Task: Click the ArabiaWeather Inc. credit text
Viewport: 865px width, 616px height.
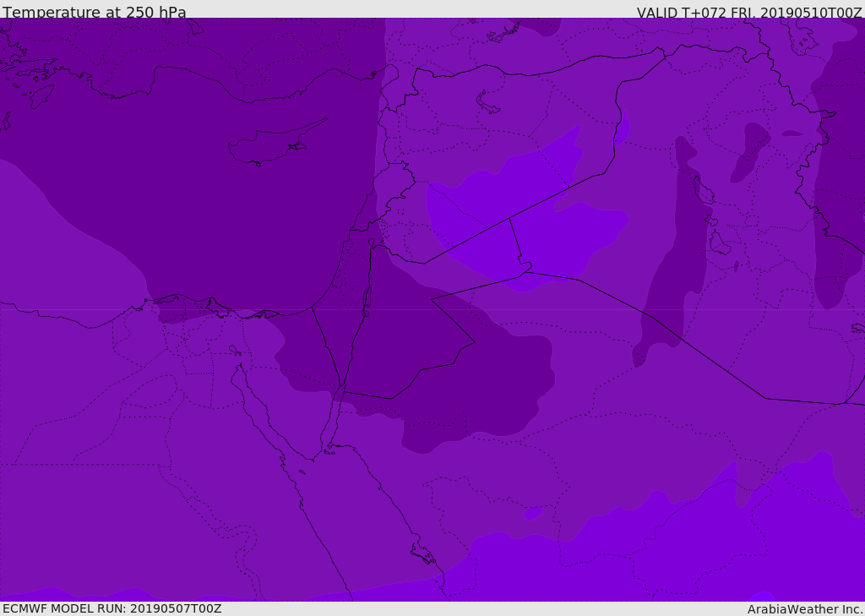Action: pyautogui.click(x=804, y=609)
